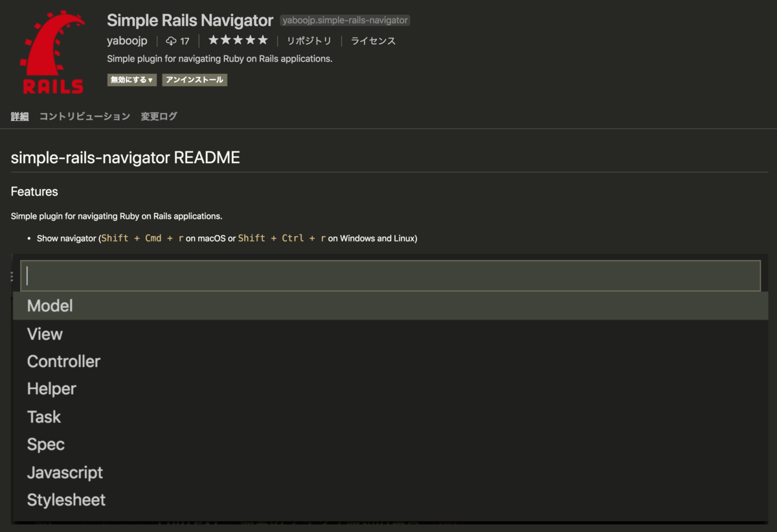The height and width of the screenshot is (532, 777).
Task: Switch to the 詳細 tab
Action: (x=19, y=116)
